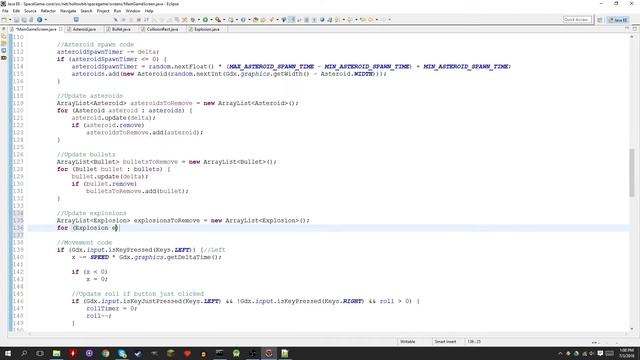
Task: Expand the Run configurations dropdown arrow
Action: pyautogui.click(x=211, y=20)
